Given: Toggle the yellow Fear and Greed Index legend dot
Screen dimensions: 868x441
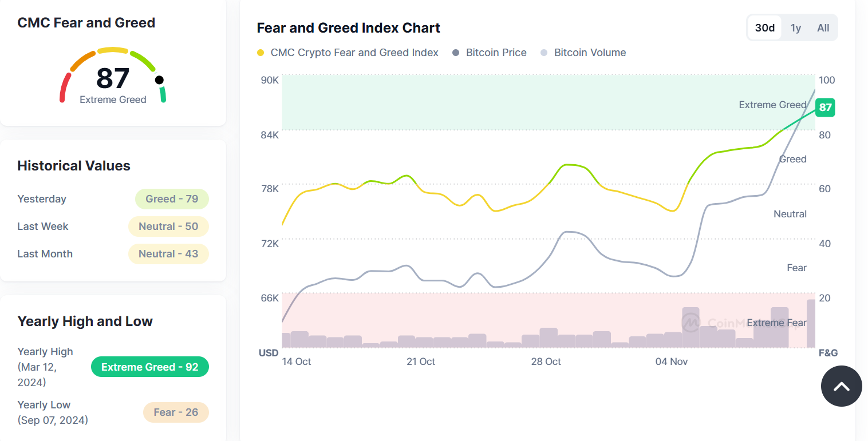Looking at the screenshot, I should tap(261, 53).
